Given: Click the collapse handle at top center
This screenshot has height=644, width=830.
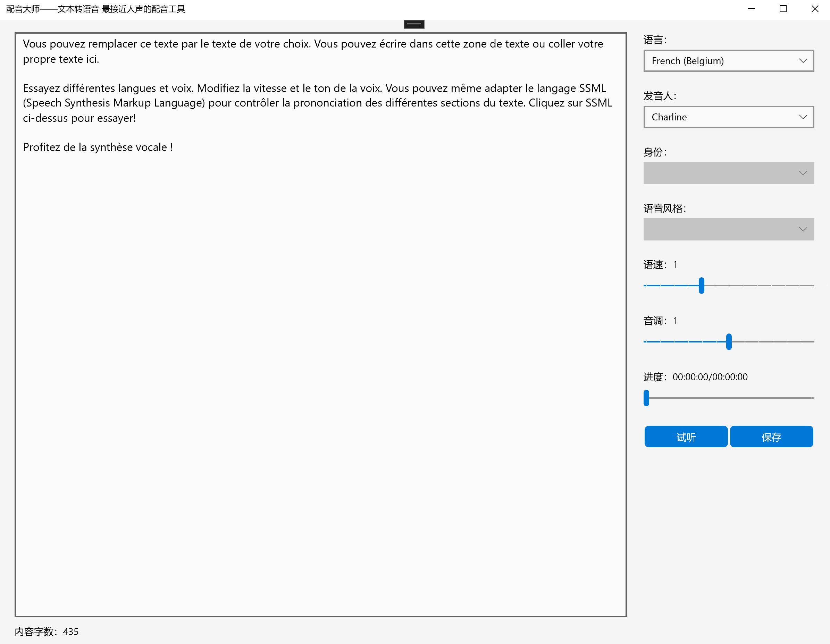Looking at the screenshot, I should [x=414, y=24].
